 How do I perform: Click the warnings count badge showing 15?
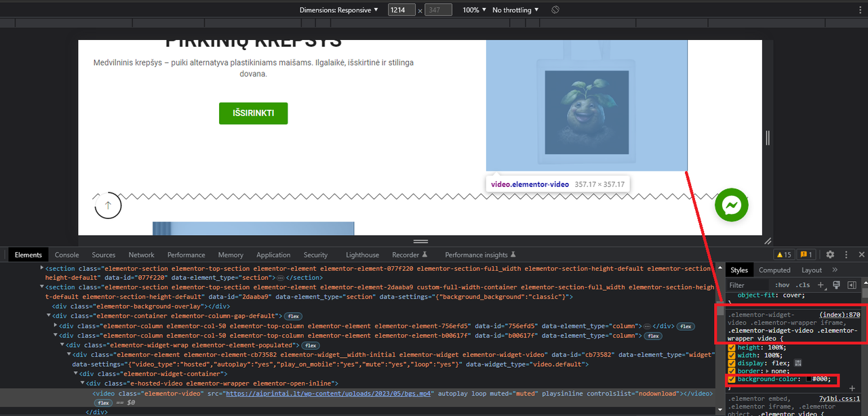pyautogui.click(x=784, y=255)
